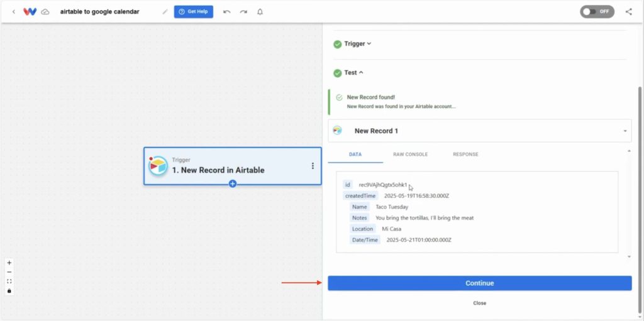Screen dimensions: 644x321
Task: Select the Notes value about tortillas
Action: [x=425, y=218]
